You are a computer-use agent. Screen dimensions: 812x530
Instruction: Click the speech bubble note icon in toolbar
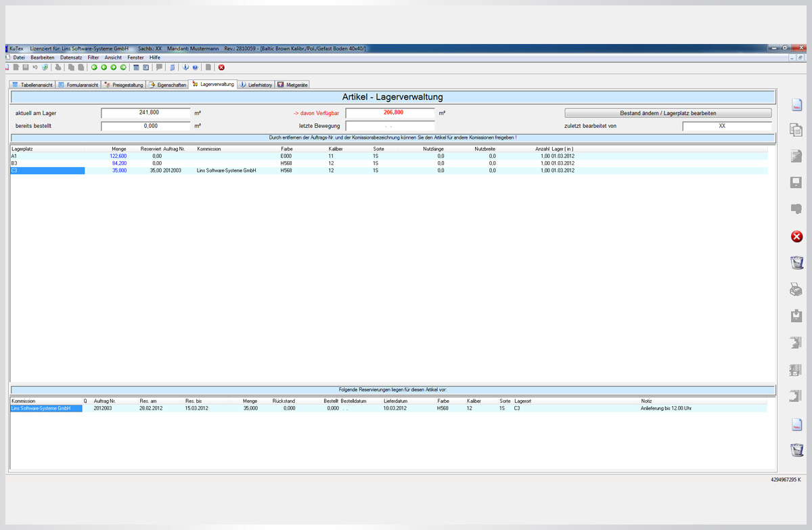pyautogui.click(x=159, y=67)
